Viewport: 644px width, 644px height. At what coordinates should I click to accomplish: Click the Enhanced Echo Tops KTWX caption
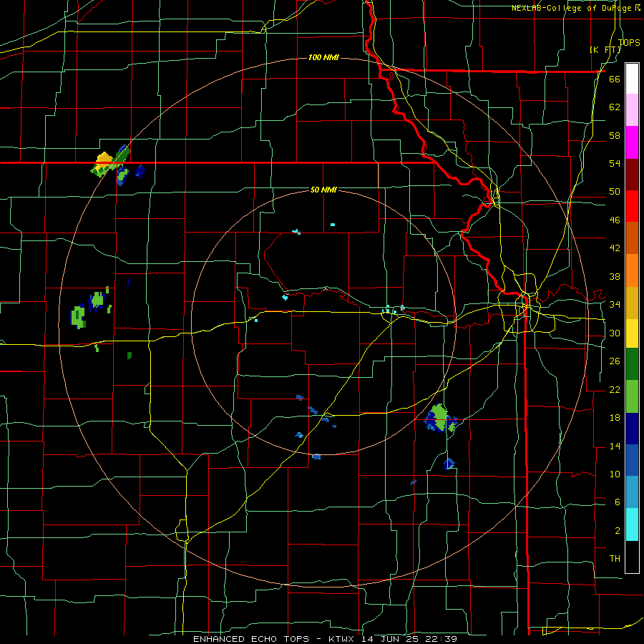coord(325,639)
